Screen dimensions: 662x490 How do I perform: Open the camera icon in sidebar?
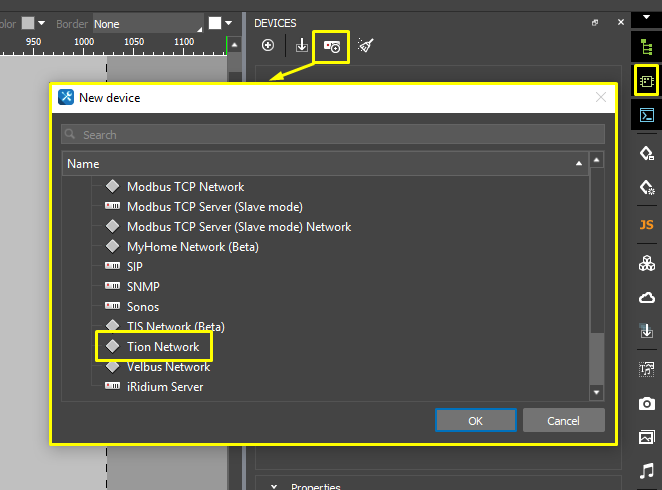point(646,403)
